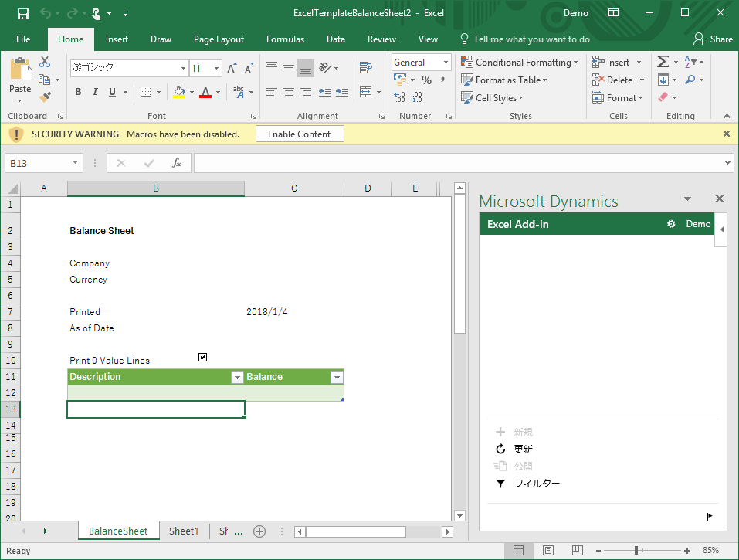
Task: Close the Microsoft Dynamics pane
Action: pyautogui.click(x=719, y=199)
